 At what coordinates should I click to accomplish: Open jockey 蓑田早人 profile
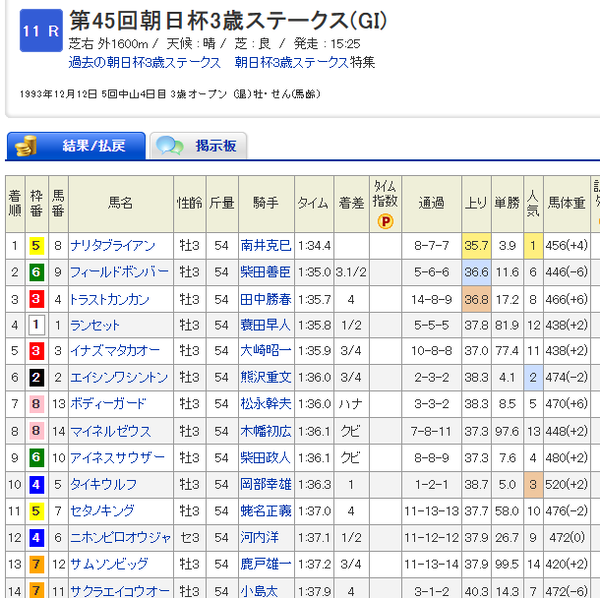tap(266, 325)
